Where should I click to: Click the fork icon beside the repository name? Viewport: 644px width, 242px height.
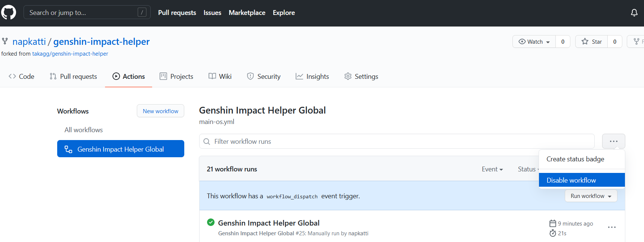5,41
